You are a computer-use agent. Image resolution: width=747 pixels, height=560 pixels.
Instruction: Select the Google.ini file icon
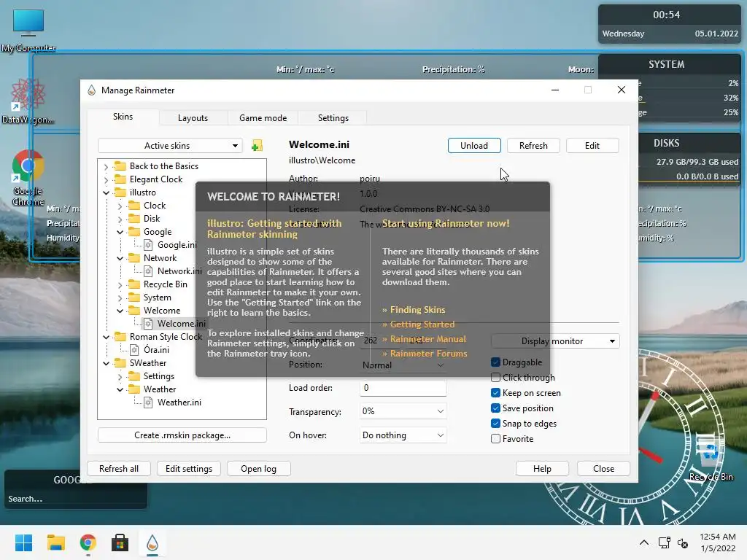pyautogui.click(x=148, y=245)
